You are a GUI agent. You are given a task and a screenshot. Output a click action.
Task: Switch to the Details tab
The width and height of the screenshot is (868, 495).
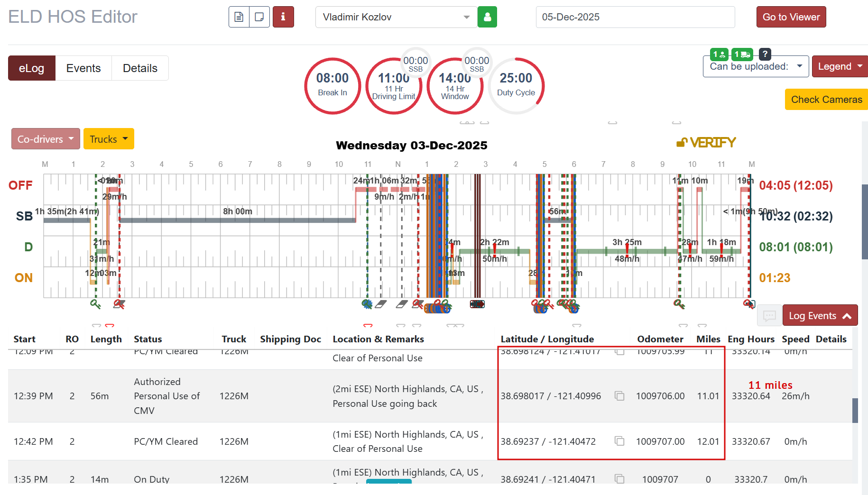coord(140,68)
